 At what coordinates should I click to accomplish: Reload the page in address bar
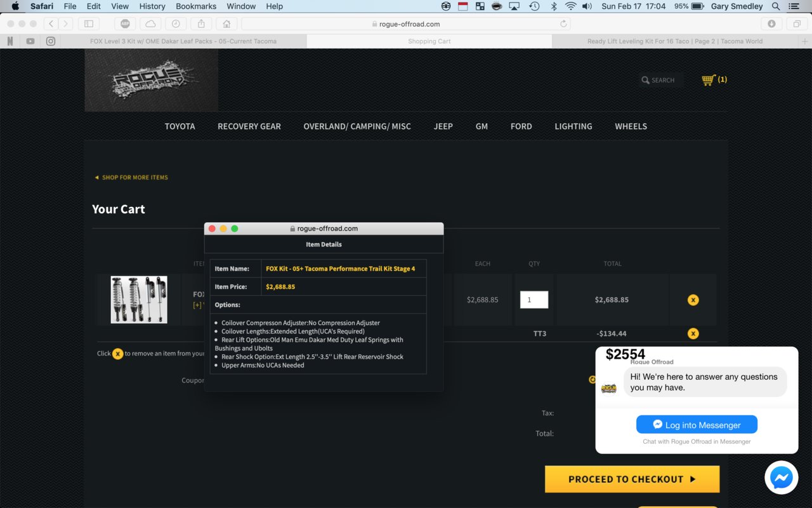[x=563, y=24]
